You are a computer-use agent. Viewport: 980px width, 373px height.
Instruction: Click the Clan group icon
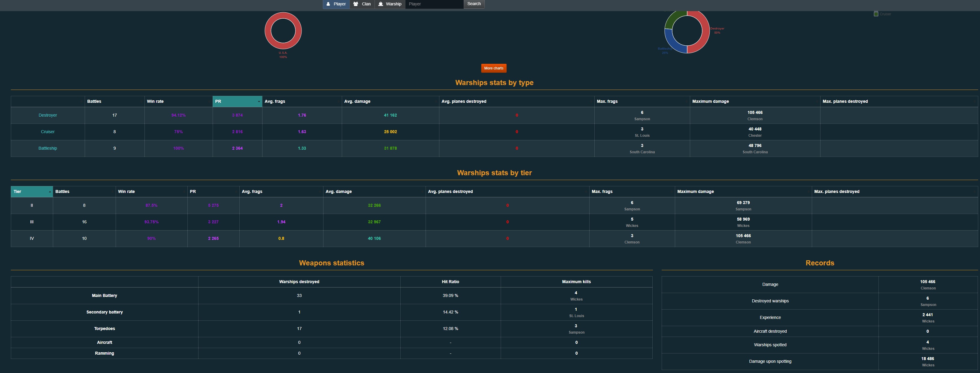(356, 4)
